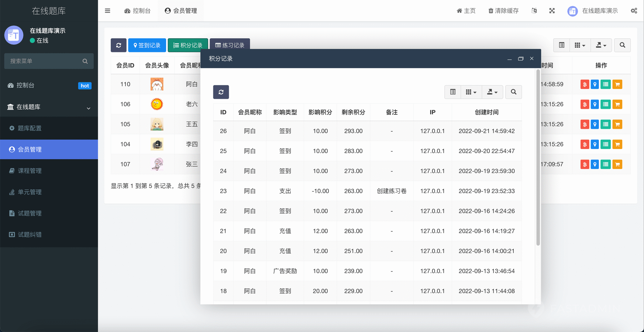Toggle the sidebar with the hamburger icon

107,11
